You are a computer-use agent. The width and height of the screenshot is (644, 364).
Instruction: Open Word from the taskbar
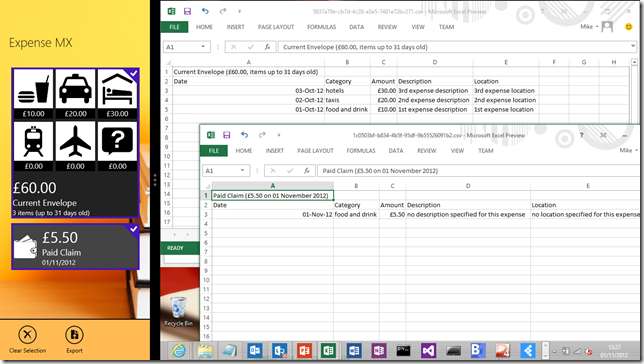coord(354,350)
